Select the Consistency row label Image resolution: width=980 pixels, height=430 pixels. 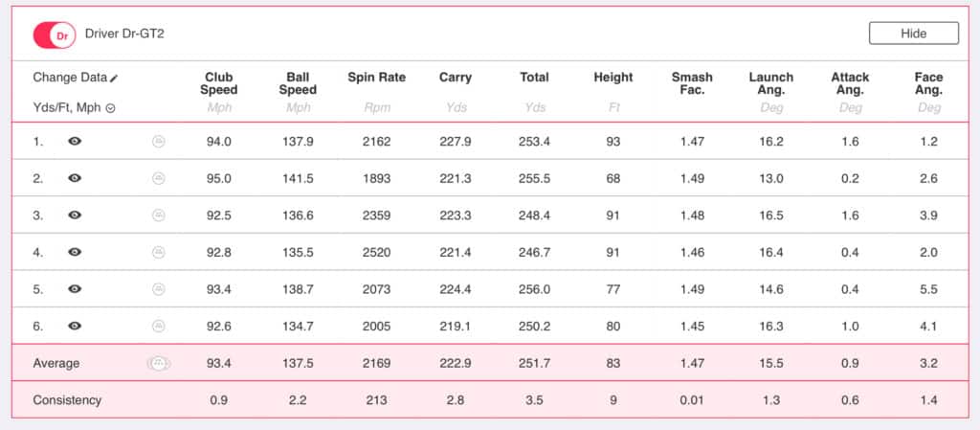pos(67,400)
